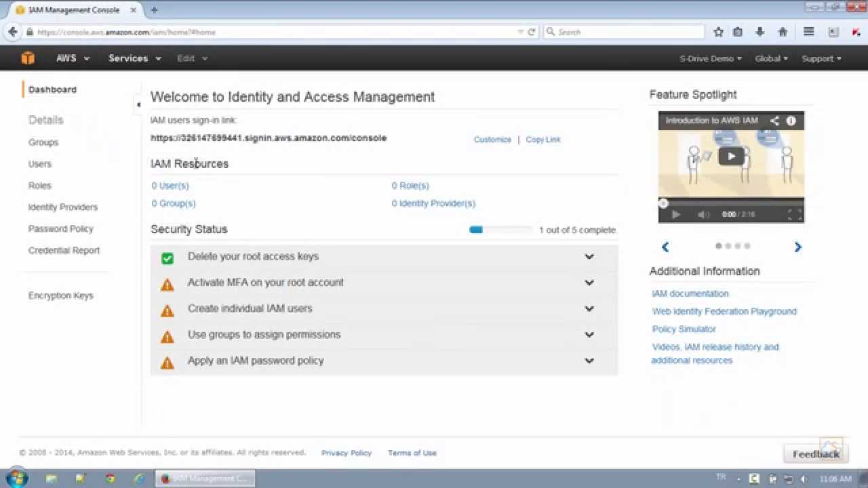
Task: Open the 0 Identity Provider(s) link
Action: (x=433, y=203)
